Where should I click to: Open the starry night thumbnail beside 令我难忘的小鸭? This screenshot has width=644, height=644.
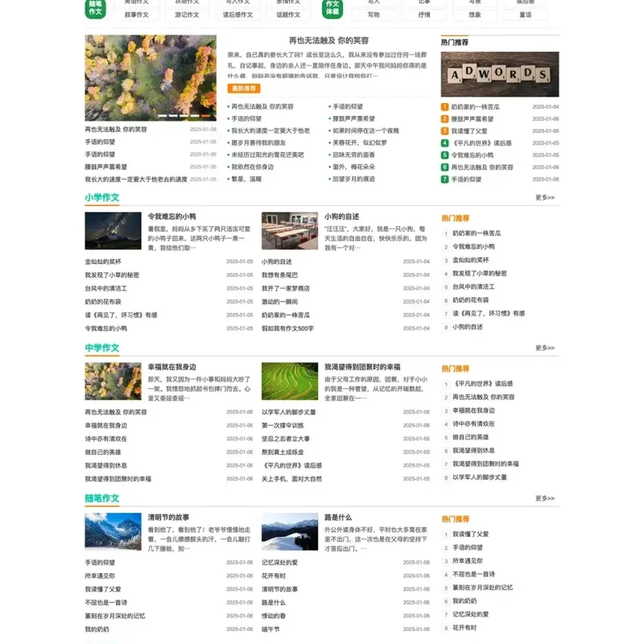(x=113, y=231)
